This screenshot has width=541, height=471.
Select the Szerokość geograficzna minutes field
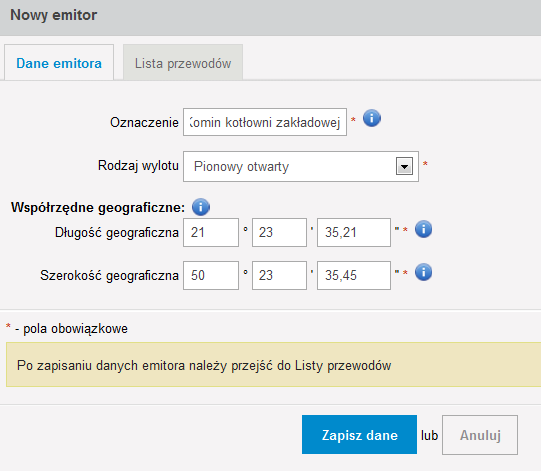[x=279, y=275]
